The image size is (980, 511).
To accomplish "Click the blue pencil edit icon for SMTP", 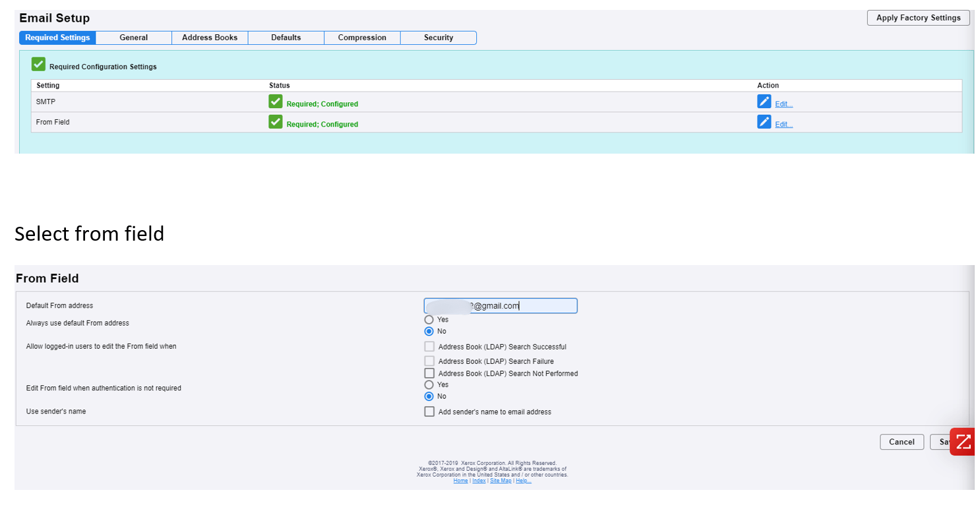I will coord(764,102).
